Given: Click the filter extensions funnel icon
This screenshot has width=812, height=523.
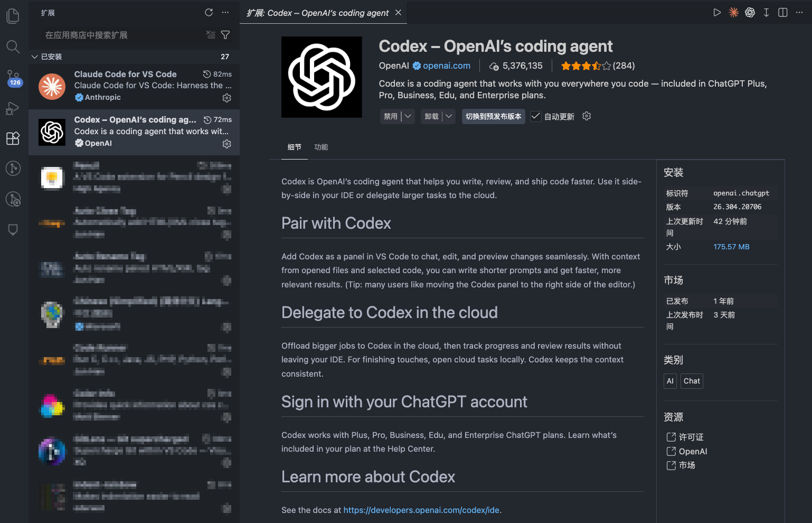Looking at the screenshot, I should tap(225, 35).
